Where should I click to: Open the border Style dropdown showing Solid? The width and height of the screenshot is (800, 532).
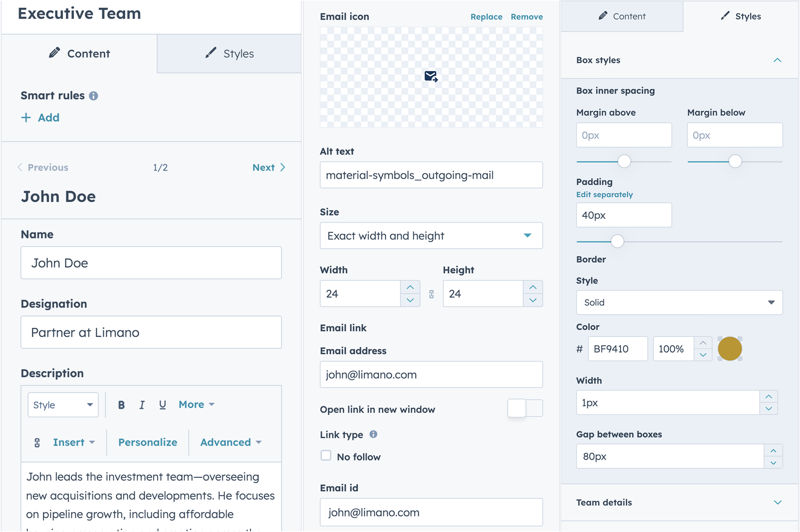[x=679, y=302]
